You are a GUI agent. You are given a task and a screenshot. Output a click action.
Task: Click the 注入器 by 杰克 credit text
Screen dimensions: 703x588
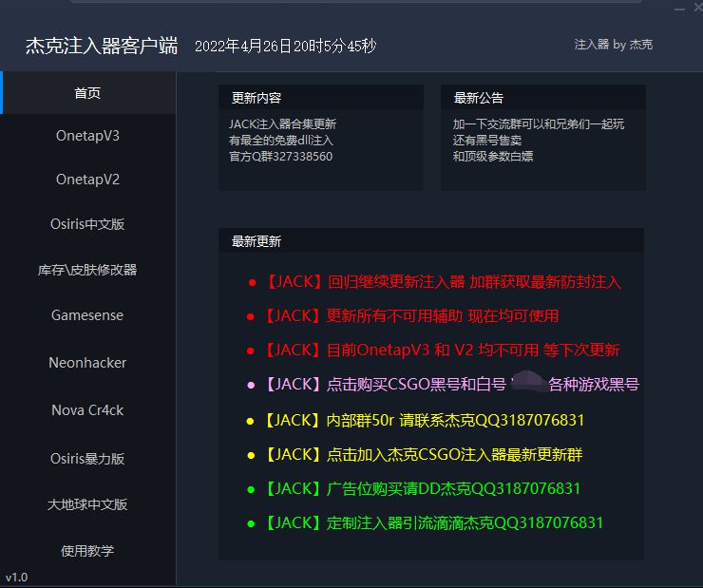(x=613, y=45)
